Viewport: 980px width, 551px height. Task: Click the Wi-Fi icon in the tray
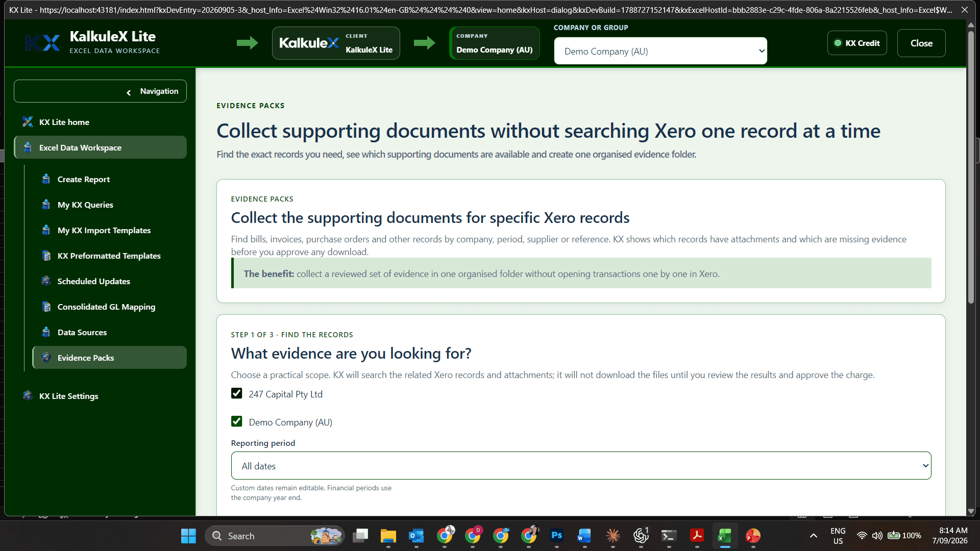tap(862, 536)
